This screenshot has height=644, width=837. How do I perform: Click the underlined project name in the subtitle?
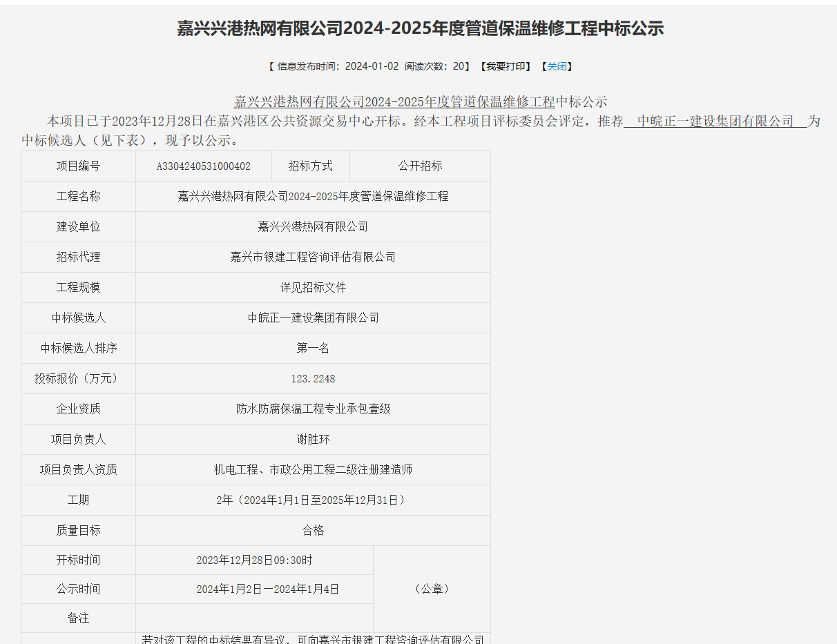click(x=394, y=102)
